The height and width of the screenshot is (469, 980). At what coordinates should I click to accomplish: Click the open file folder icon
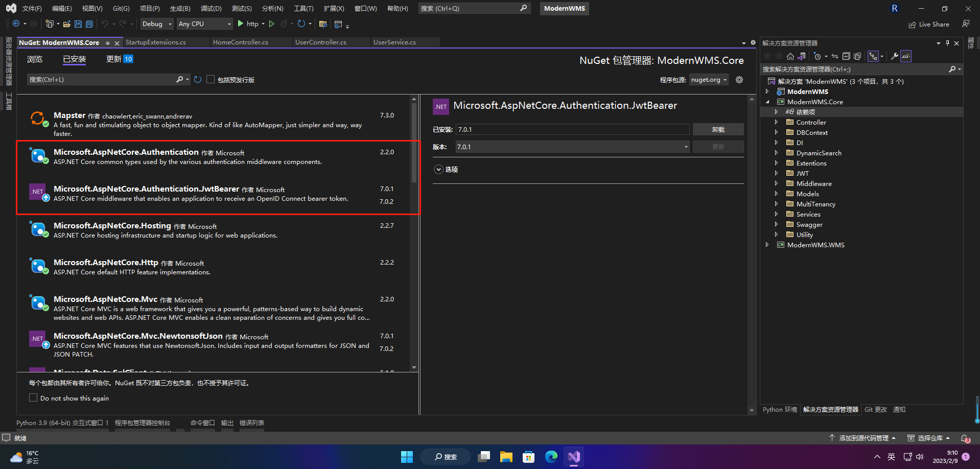click(x=67, y=24)
